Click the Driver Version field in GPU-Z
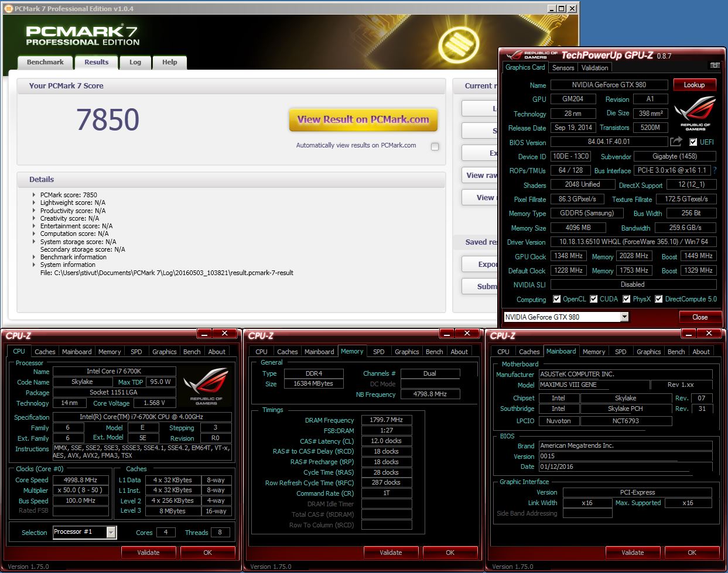This screenshot has height=573, width=728. (634, 242)
